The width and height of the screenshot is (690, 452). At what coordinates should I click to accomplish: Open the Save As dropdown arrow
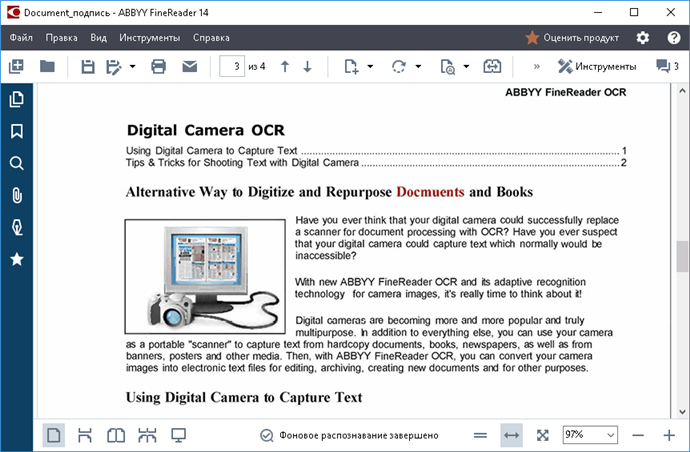132,66
